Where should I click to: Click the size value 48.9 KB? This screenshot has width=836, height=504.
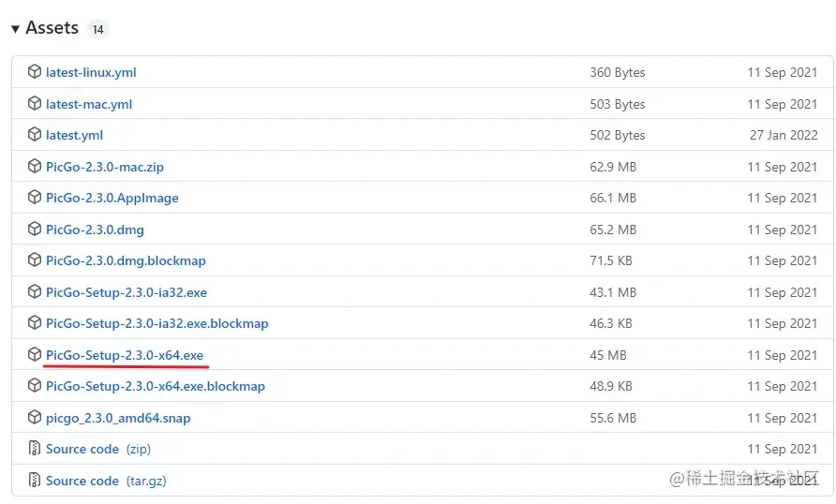pos(611,386)
